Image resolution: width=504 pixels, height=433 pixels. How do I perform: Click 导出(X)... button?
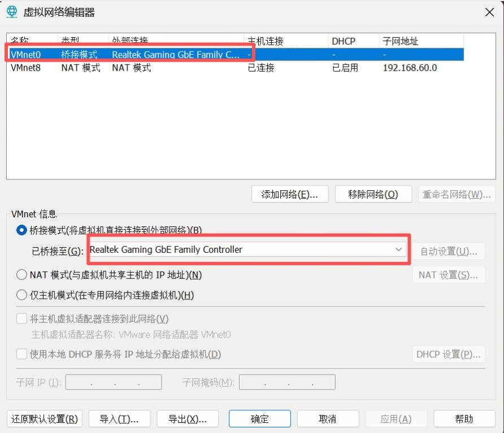coord(188,419)
